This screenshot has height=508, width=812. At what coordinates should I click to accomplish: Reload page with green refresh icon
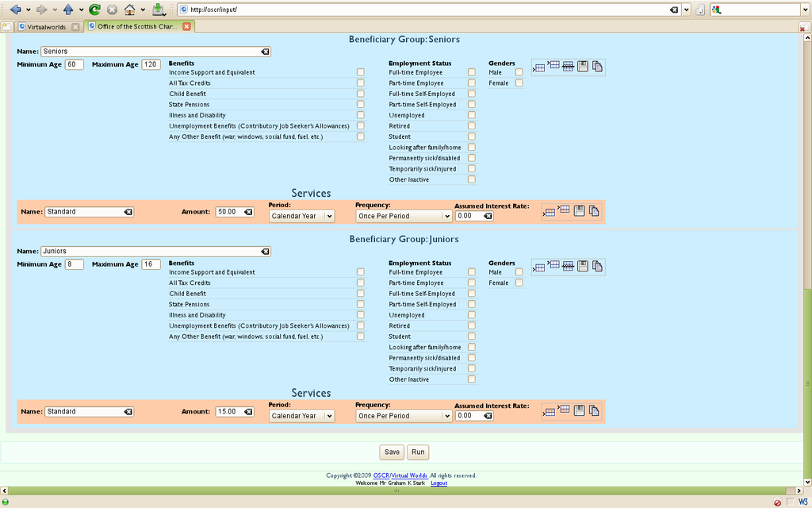(94, 10)
